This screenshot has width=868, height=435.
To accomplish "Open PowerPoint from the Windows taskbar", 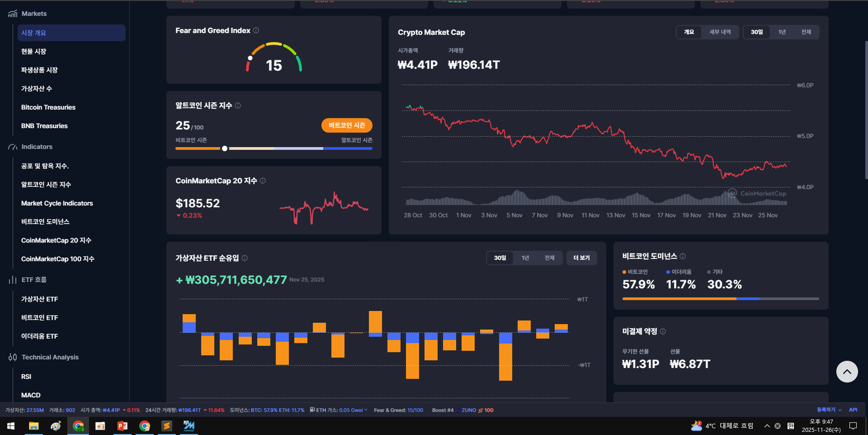I will pyautogui.click(x=122, y=426).
